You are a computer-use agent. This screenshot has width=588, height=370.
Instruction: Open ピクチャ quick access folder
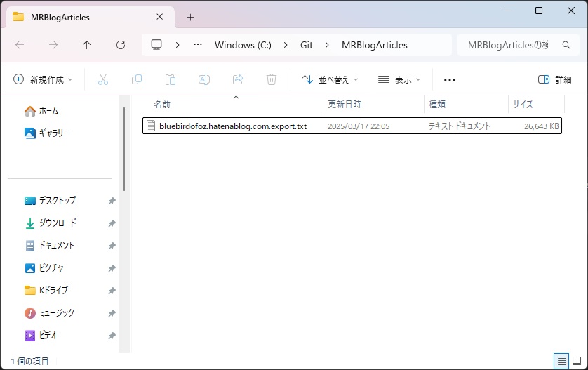click(44, 268)
